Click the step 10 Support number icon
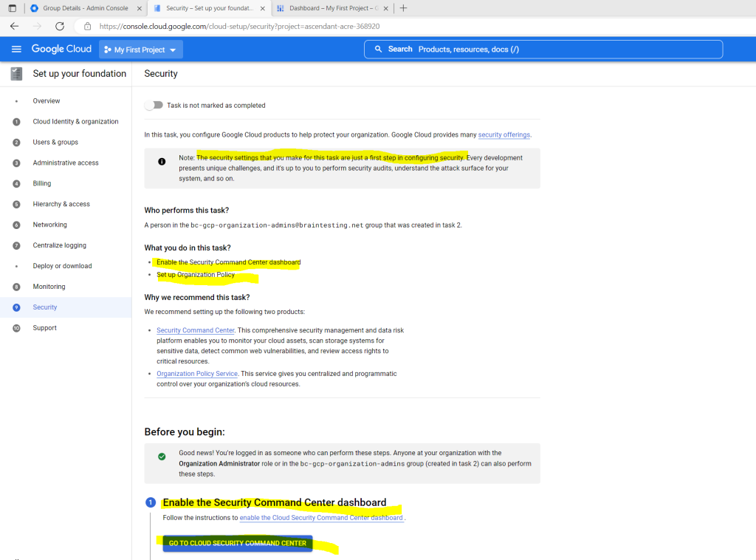Viewport: 756px width, 560px height. pos(16,328)
